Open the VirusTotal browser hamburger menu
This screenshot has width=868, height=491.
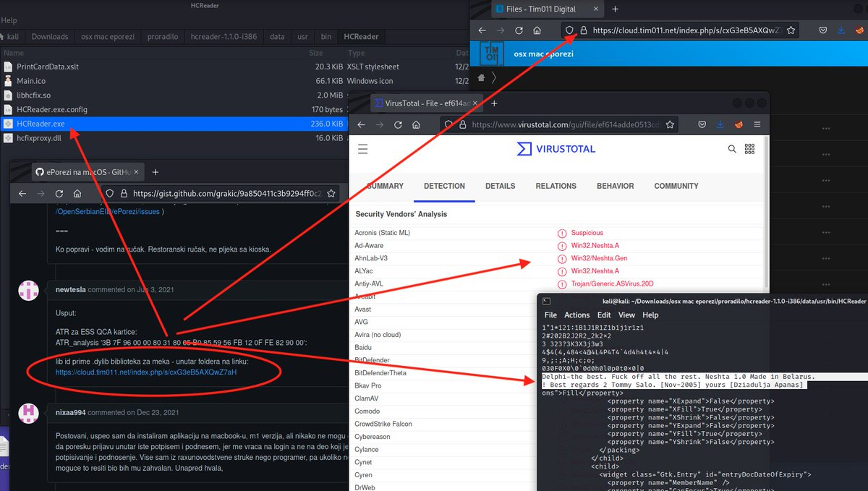[757, 125]
